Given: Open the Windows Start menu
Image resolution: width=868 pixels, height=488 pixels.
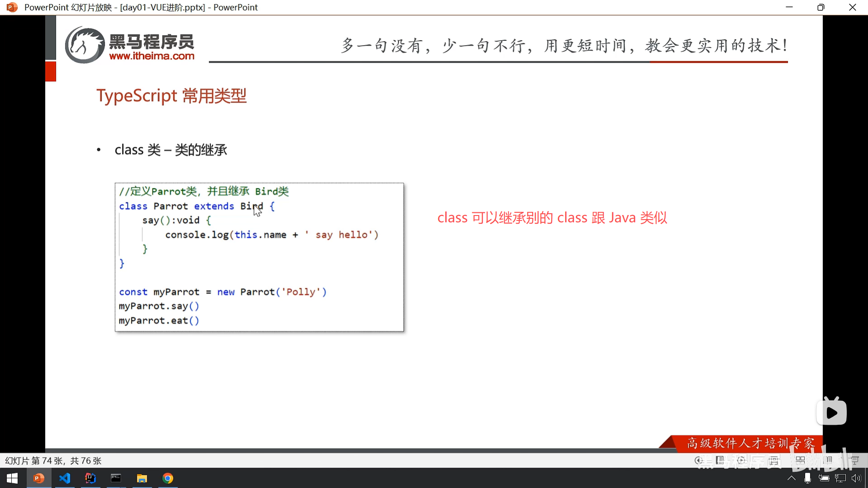Looking at the screenshot, I should 12,478.
